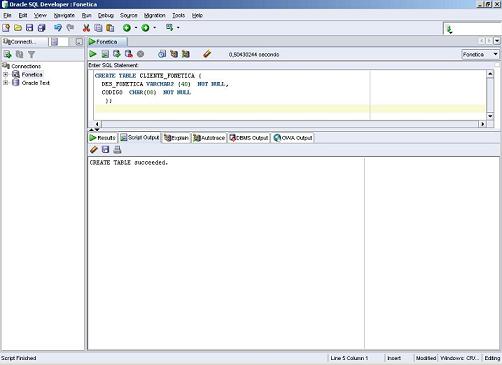Click the Redo arrow icon
Viewport: 502px width, 365px height.
pos(70,28)
